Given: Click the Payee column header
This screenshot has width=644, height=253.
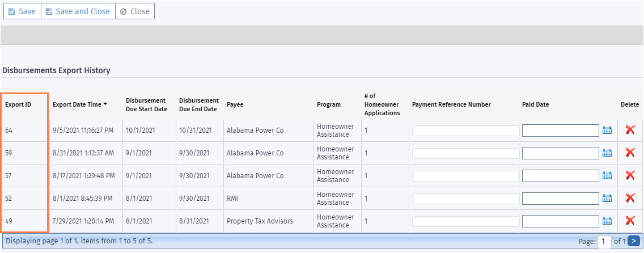Looking at the screenshot, I should pyautogui.click(x=235, y=104).
